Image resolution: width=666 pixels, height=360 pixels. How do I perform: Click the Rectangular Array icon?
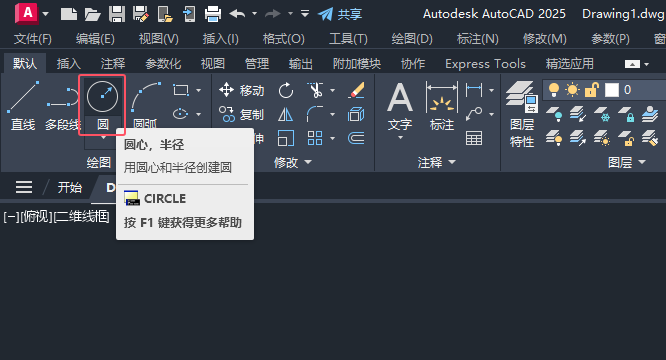point(315,138)
